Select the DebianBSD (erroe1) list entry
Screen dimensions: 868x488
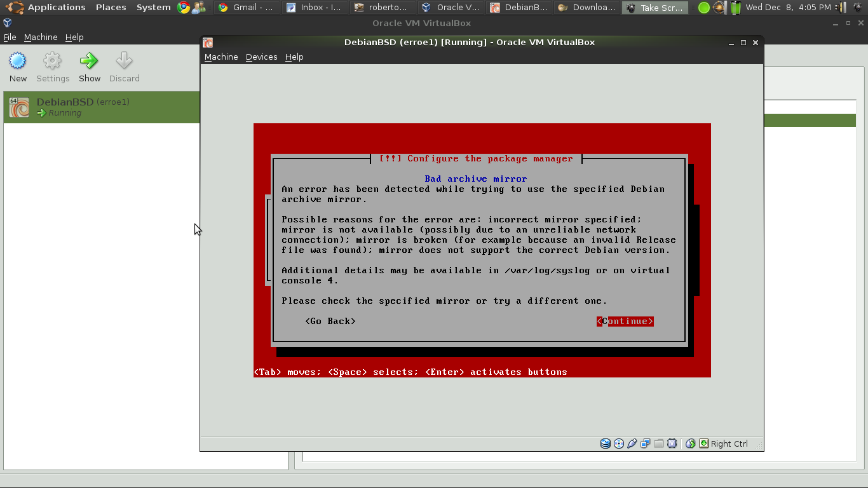click(102, 107)
